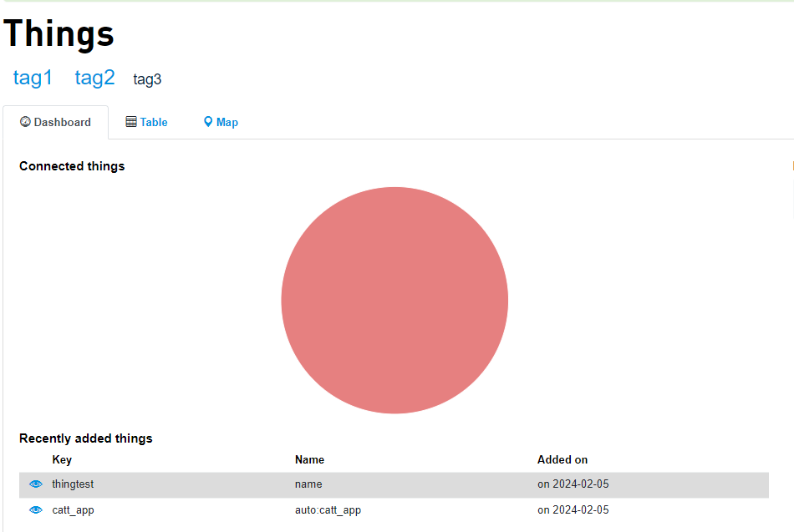Click the Things page heading
794x532 pixels.
[x=59, y=33]
